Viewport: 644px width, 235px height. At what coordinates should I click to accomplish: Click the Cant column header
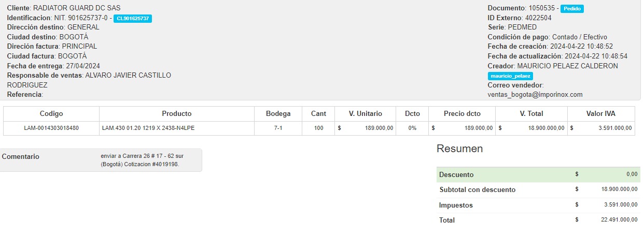(x=318, y=114)
